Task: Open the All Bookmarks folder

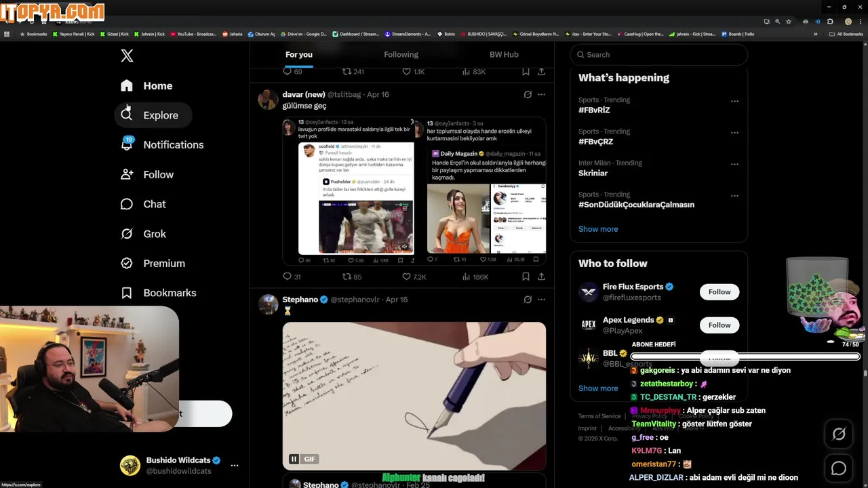Action: [x=846, y=34]
